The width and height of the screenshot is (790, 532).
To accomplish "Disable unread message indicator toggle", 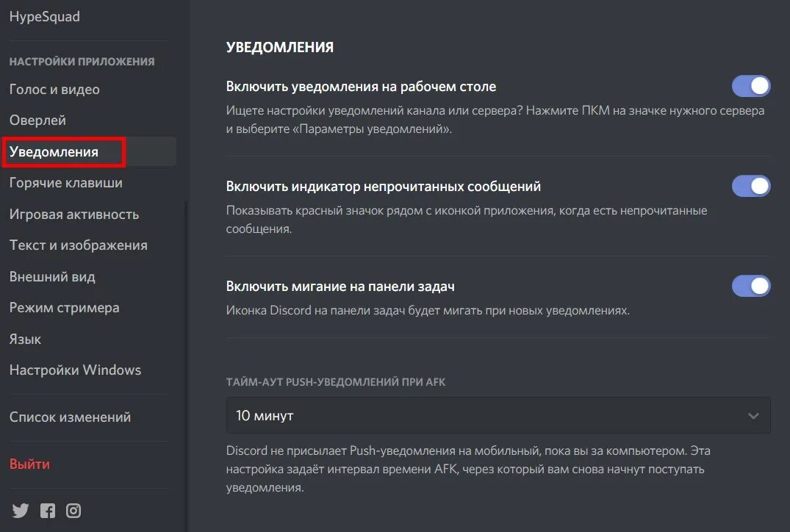I will click(x=751, y=186).
